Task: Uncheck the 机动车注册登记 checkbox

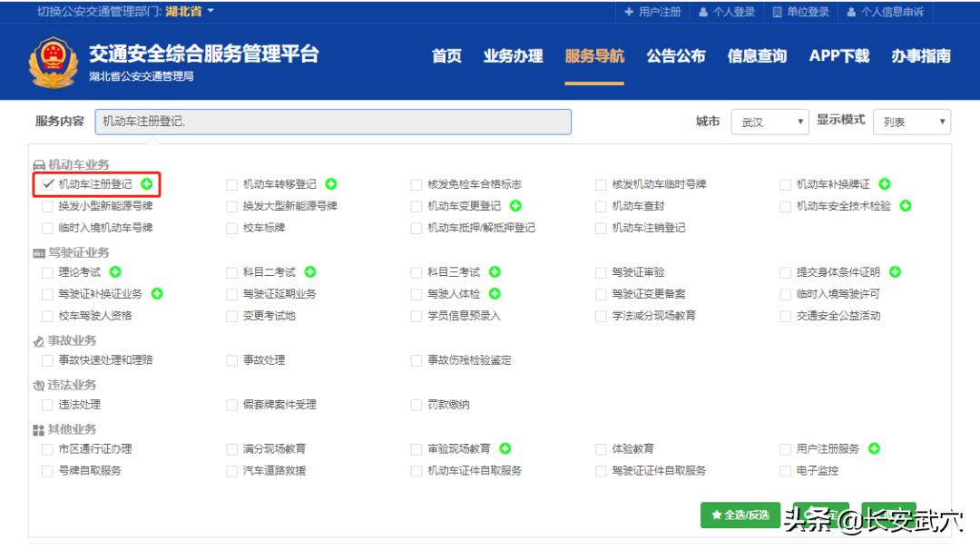Action: [x=47, y=184]
